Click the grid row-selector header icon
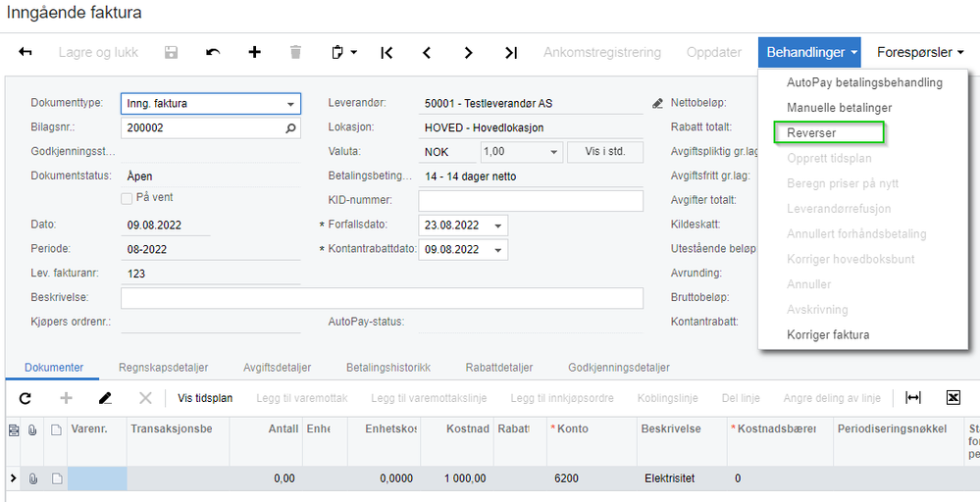This screenshot has width=980, height=502. coord(13,429)
